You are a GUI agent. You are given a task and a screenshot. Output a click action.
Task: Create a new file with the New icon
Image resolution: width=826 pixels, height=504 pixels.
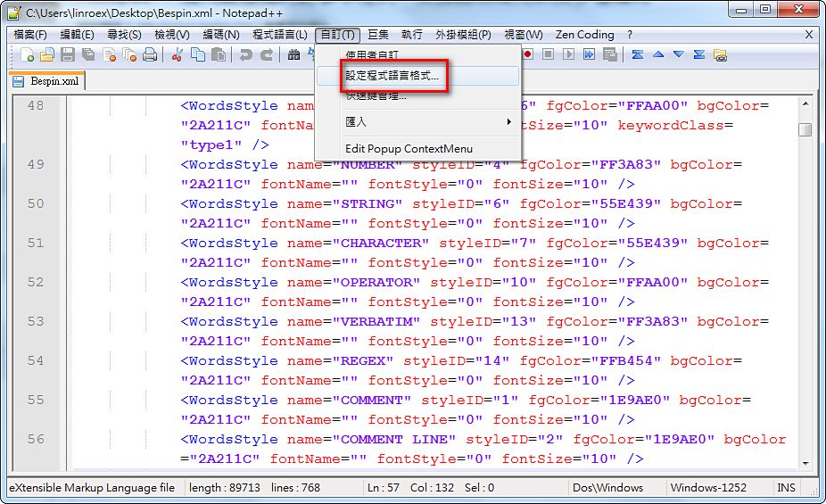(27, 54)
